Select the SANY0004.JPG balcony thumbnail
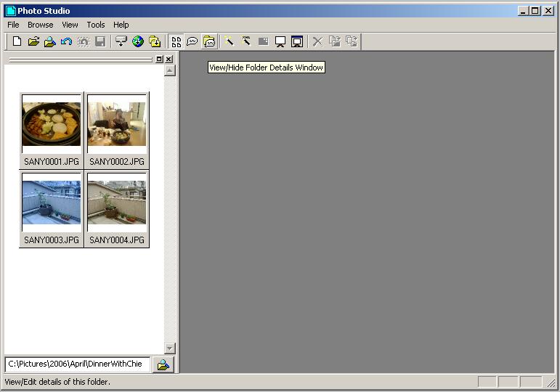Viewport: 560px width, 392px height. coord(117,209)
